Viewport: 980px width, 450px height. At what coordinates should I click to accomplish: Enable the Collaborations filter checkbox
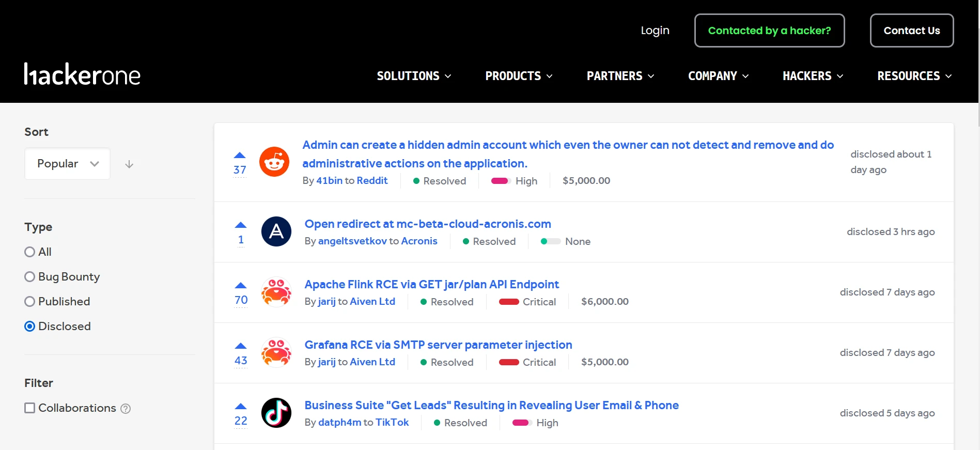[30, 408]
